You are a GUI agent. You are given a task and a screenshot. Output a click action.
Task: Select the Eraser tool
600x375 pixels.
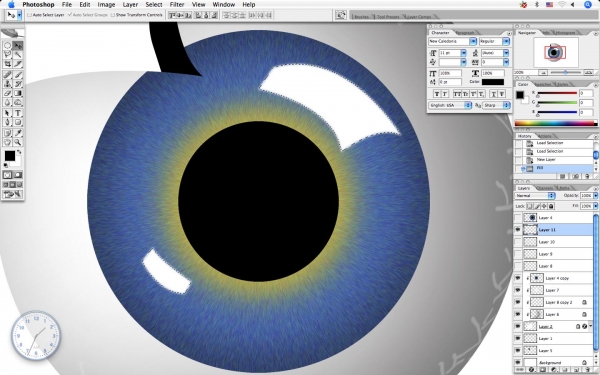7,93
